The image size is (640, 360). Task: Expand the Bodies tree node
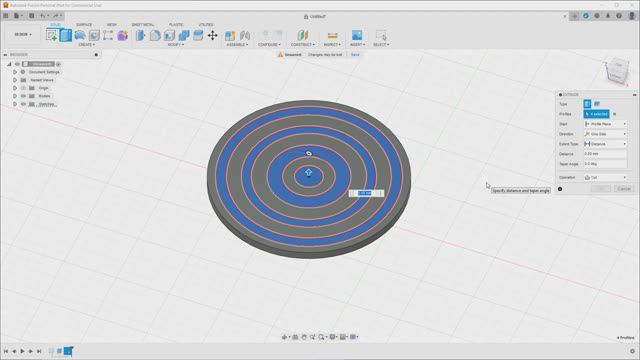point(15,96)
